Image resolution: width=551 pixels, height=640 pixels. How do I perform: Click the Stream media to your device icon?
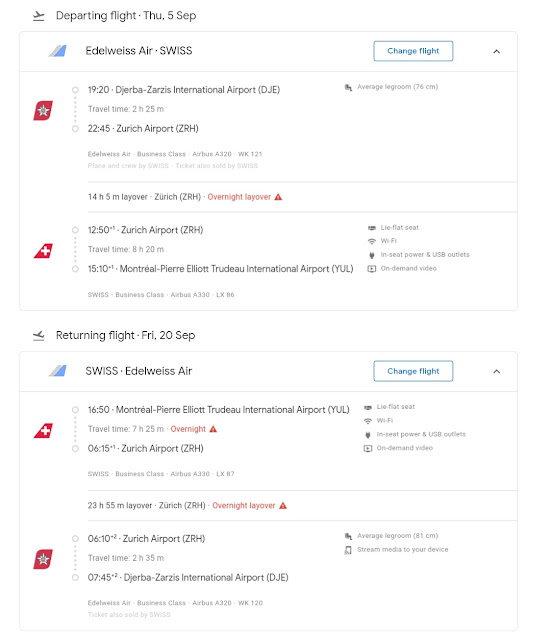(348, 550)
